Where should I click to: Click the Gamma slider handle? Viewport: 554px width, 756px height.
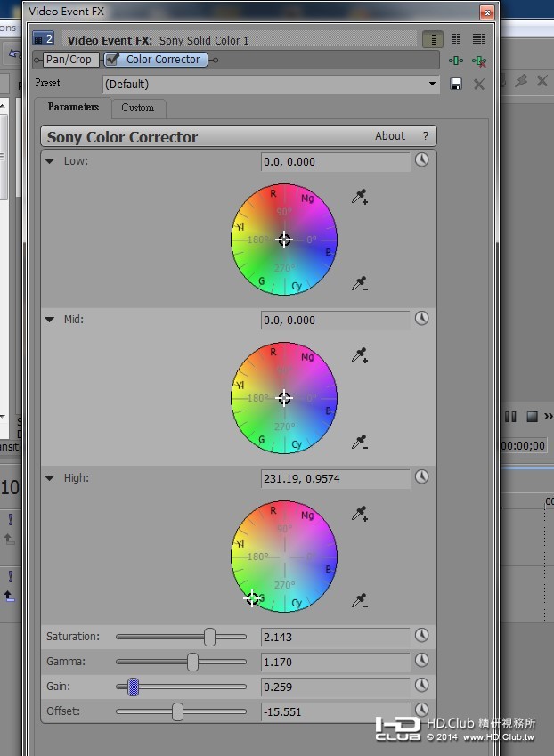pos(192,662)
